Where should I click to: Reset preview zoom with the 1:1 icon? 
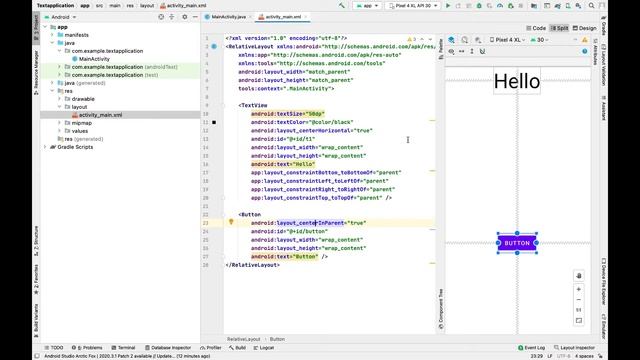(579, 310)
